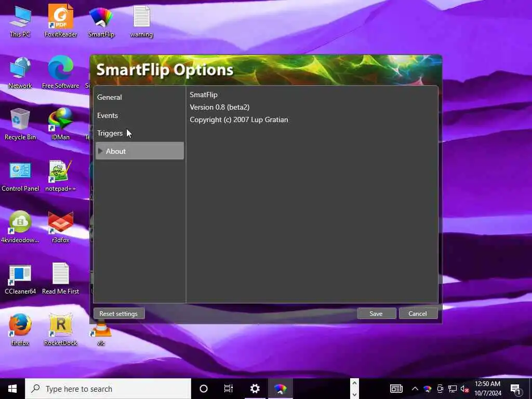This screenshot has width=532, height=399.
Task: Click the SmatFlip name in About pane
Action: click(x=204, y=95)
